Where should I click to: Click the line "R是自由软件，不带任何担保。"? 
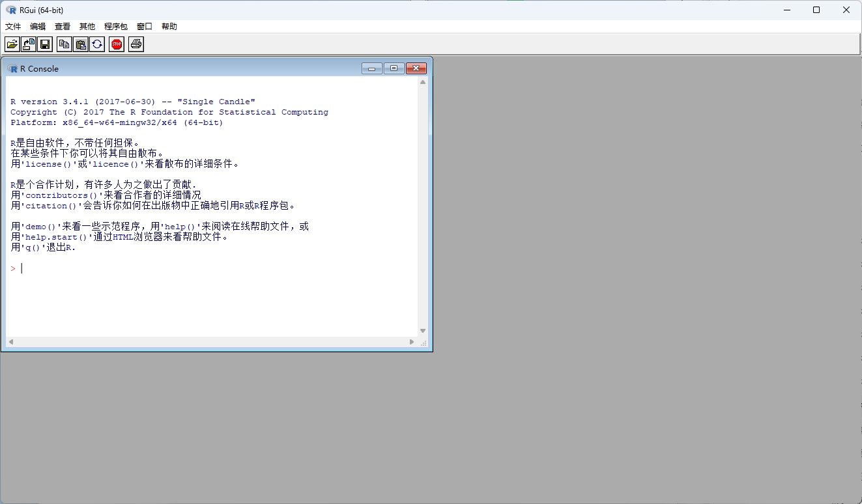click(75, 143)
